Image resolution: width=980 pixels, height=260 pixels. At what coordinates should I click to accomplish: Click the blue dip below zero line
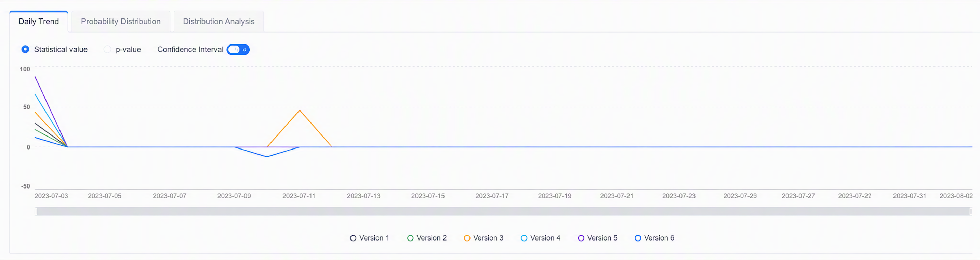(267, 156)
